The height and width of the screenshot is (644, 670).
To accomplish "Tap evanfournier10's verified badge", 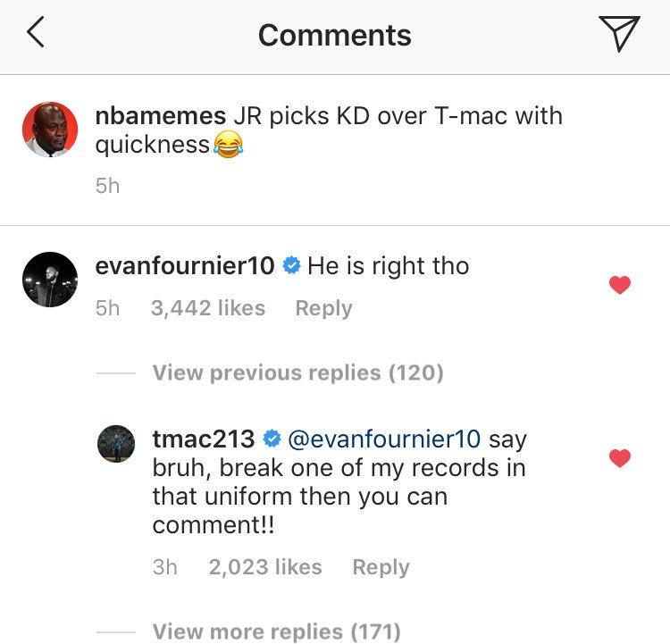I will [x=292, y=266].
